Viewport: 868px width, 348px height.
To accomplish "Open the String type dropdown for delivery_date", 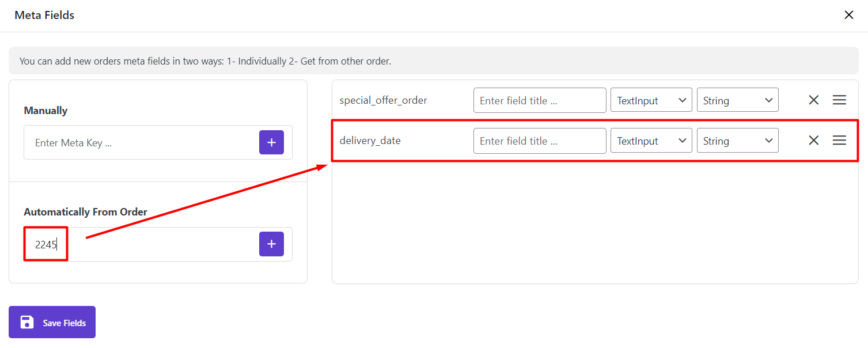I will [x=738, y=141].
